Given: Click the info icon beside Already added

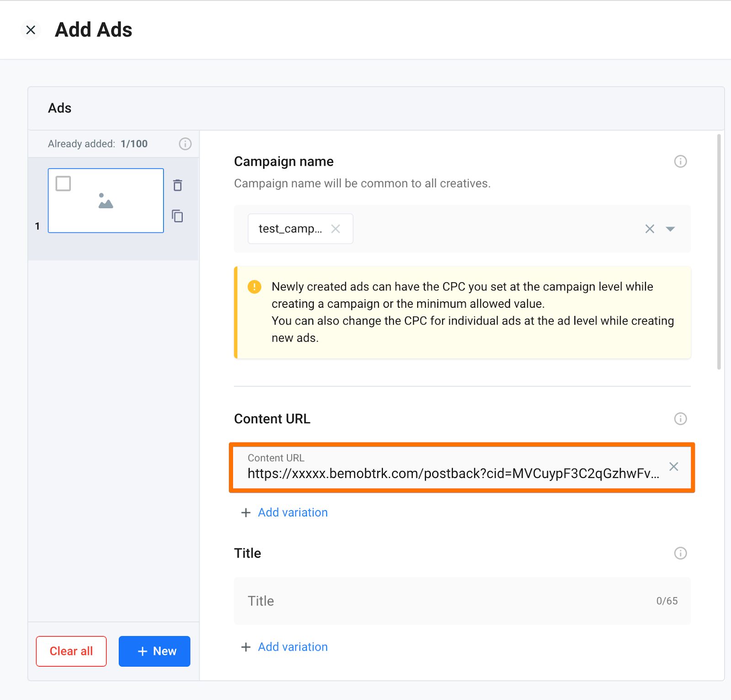Looking at the screenshot, I should [185, 144].
